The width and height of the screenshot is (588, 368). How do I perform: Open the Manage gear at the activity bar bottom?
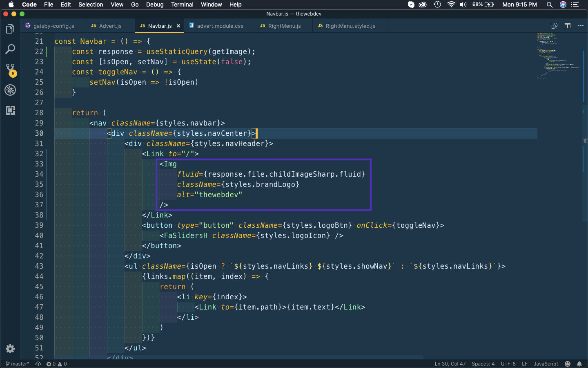point(10,349)
